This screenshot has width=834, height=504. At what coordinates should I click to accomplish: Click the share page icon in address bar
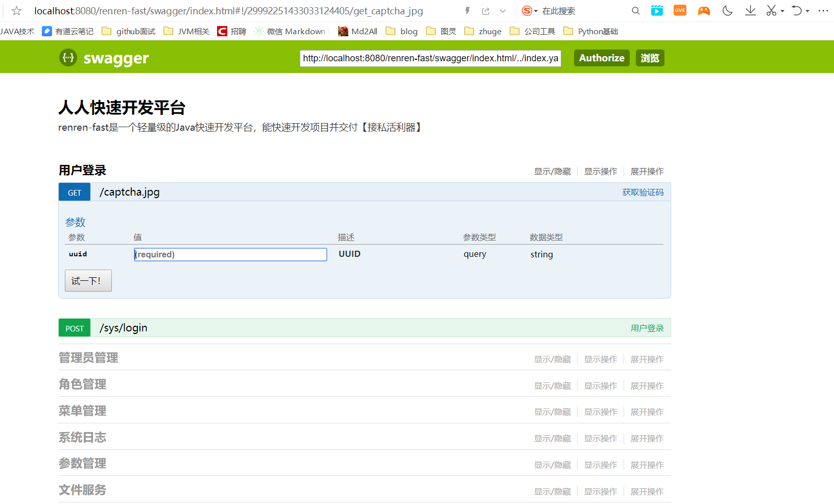click(485, 11)
